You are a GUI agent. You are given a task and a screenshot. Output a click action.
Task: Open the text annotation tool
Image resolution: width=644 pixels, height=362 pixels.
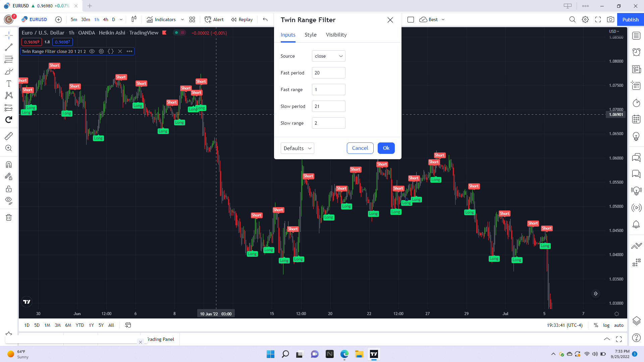[9, 83]
